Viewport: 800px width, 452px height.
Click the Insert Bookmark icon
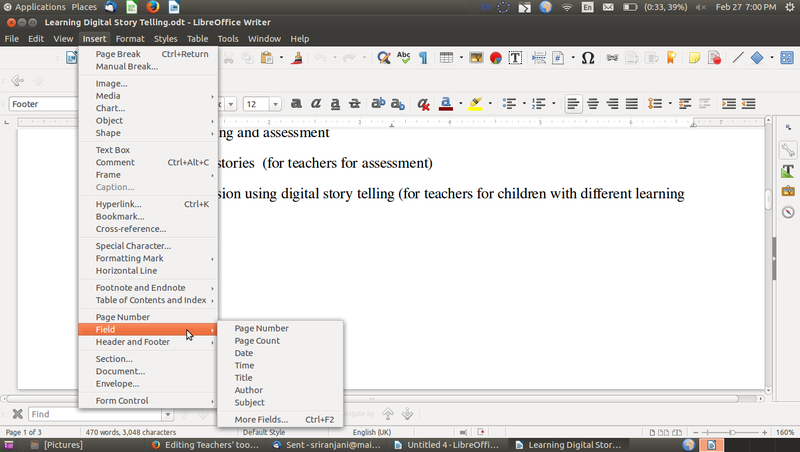click(x=671, y=58)
